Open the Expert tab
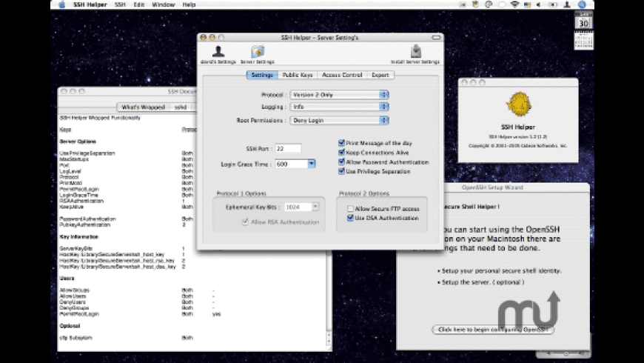644x363 pixels. 380,75
